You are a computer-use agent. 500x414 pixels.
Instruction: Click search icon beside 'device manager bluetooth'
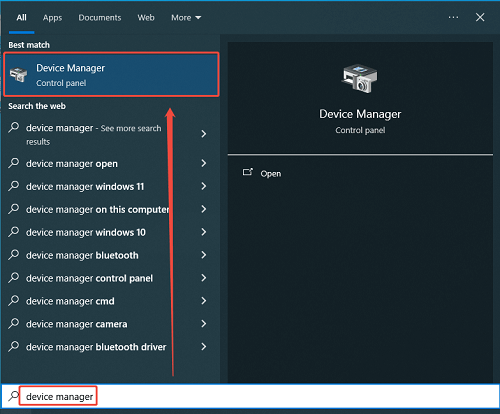tap(14, 255)
